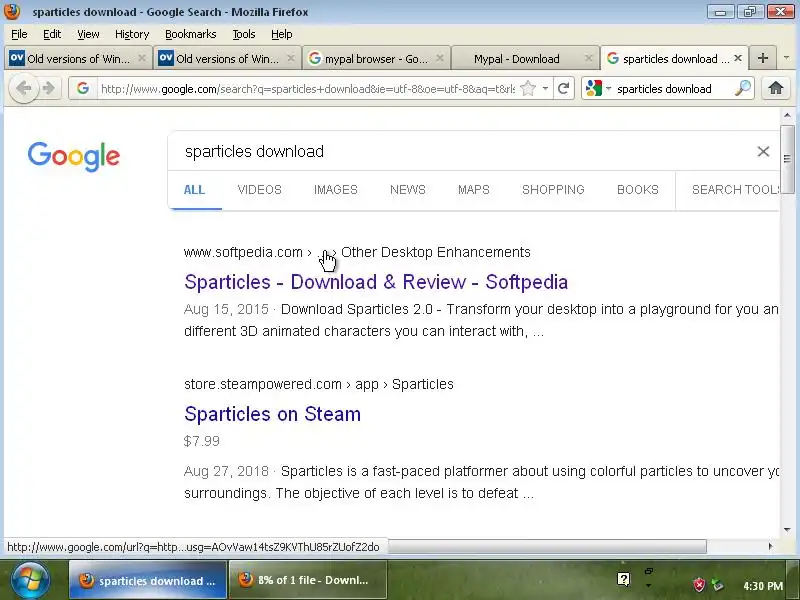Click inside the Google search query field
Image resolution: width=800 pixels, height=600 pixels.
pos(459,152)
